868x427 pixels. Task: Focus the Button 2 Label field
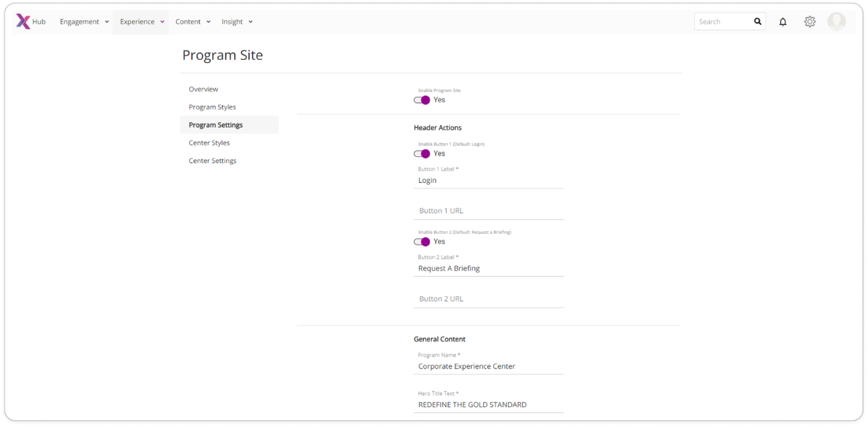(x=489, y=268)
